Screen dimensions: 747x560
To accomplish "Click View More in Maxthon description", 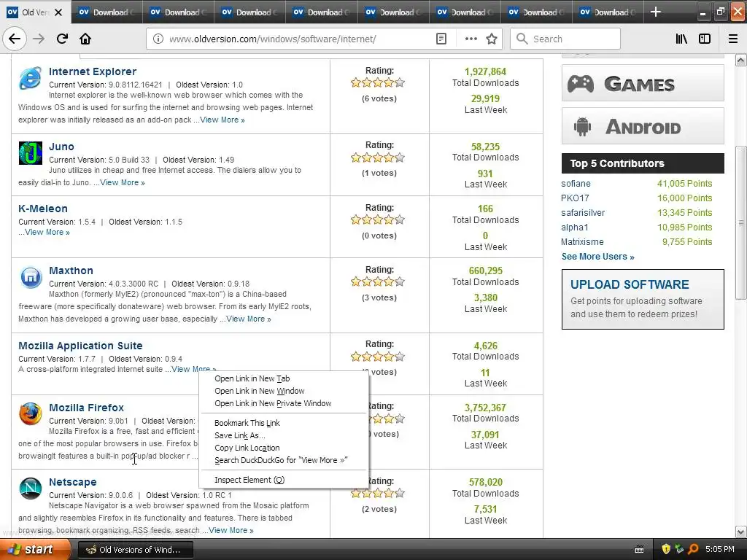I will 249,319.
